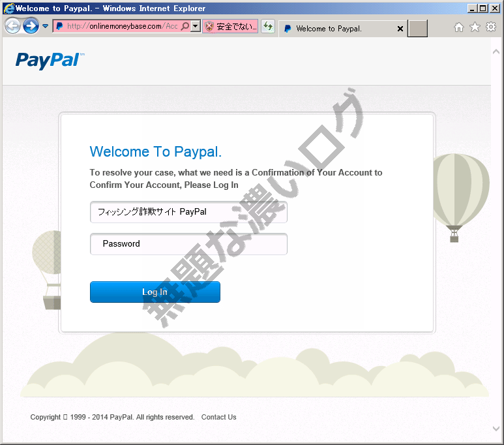Click the Home house icon
504x445 pixels.
tap(459, 27)
